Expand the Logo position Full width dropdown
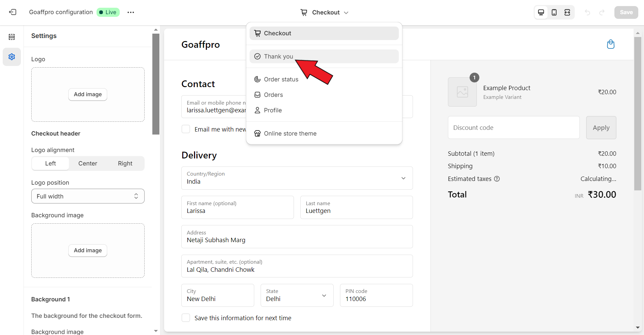Viewport: 644px width, 335px height. coord(88,196)
